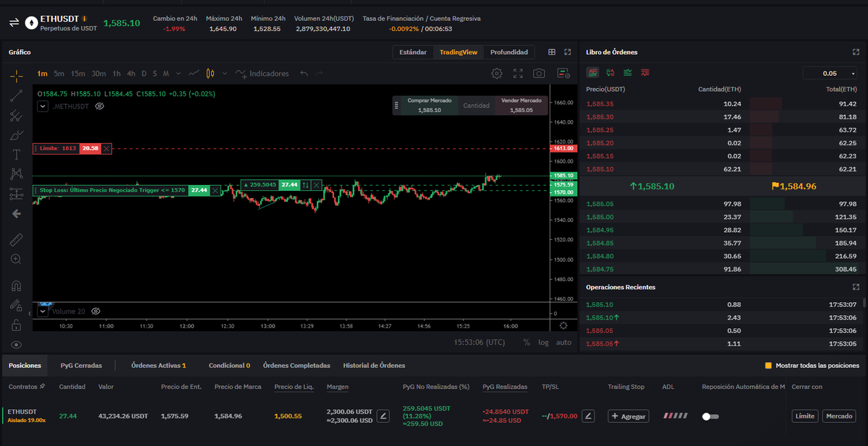
Task: Cancel the Límite 1613 order
Action: pos(106,148)
